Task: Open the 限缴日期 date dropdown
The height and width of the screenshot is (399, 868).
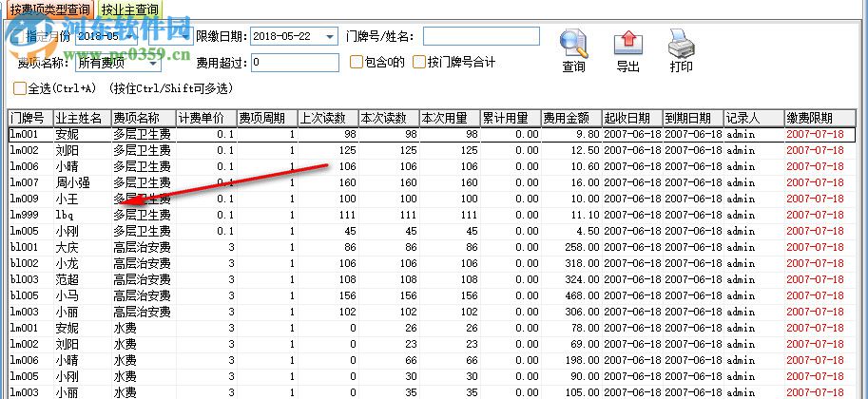Action: (x=329, y=37)
